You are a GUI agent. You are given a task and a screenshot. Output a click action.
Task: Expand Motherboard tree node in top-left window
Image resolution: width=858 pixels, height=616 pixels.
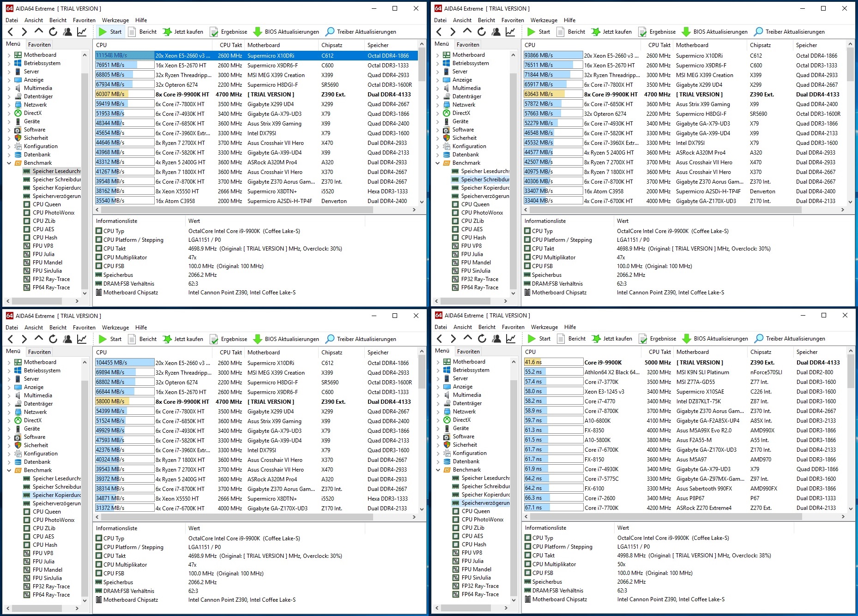click(9, 55)
